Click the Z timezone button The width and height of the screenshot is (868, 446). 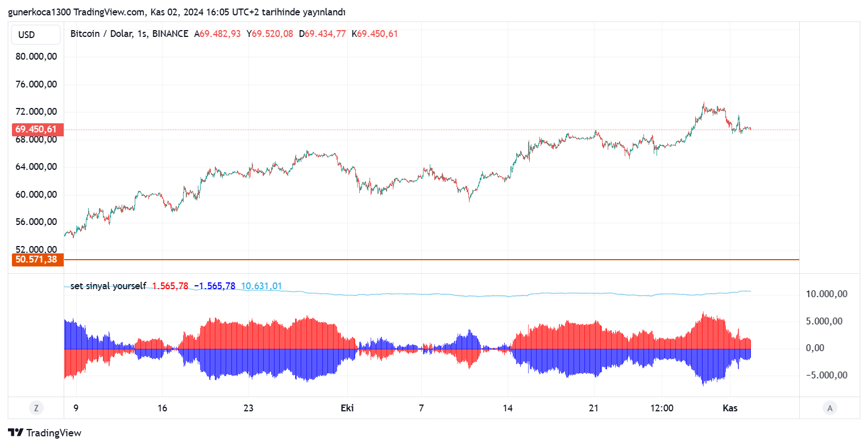[x=36, y=408]
